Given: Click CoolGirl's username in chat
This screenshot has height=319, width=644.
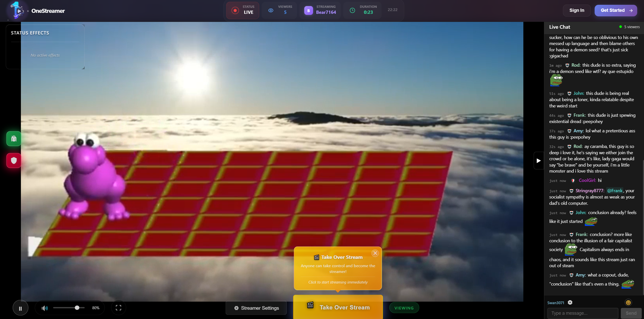Looking at the screenshot, I should tap(587, 180).
